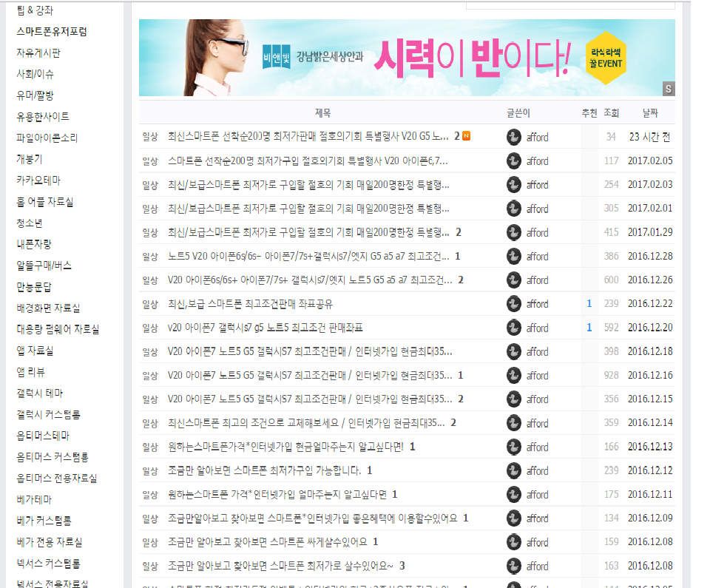Image resolution: width=710 pixels, height=588 pixels.
Task: Click the 추천 column header
Action: [589, 113]
